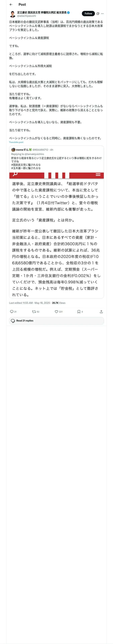
Task: Open the @adachiyasushi handle link
Action: pyautogui.click(x=27, y=16)
